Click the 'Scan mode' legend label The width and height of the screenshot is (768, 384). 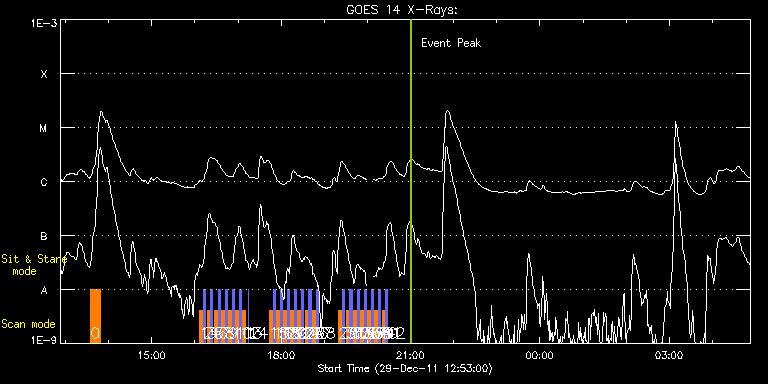coord(28,324)
